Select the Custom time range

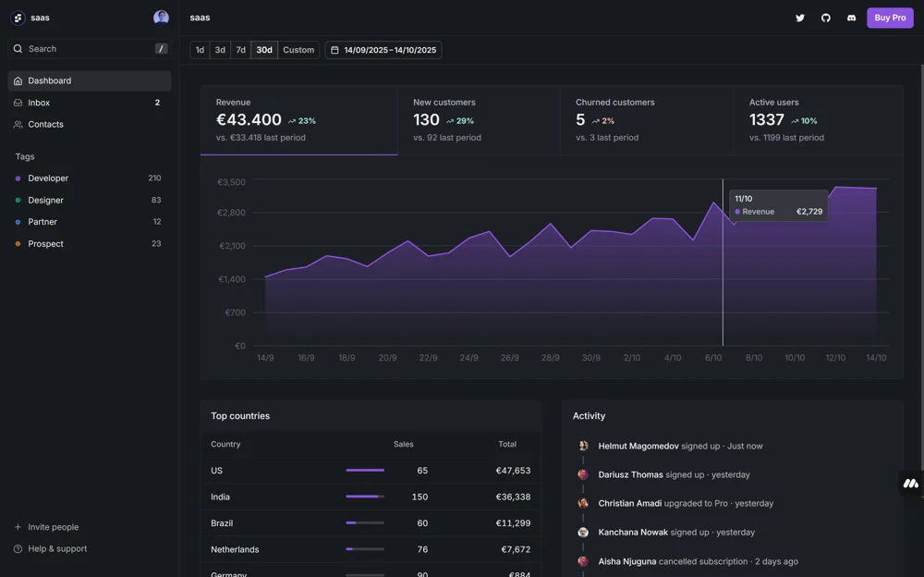[x=298, y=50]
